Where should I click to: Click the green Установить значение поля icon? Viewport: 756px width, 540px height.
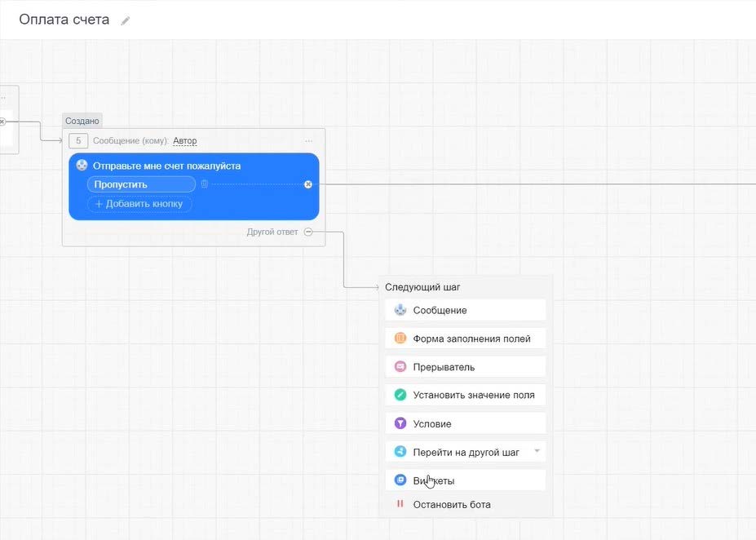tap(400, 395)
